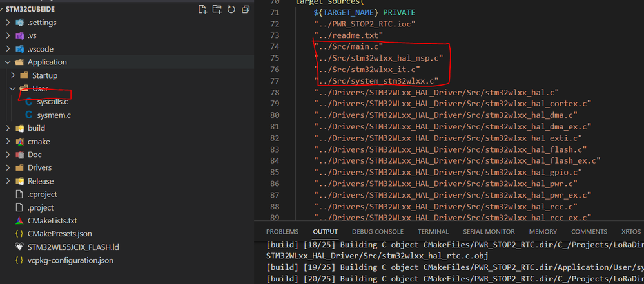Click the "../readme.txt" source entry
Screen dimensions: 644x284
pos(349,35)
